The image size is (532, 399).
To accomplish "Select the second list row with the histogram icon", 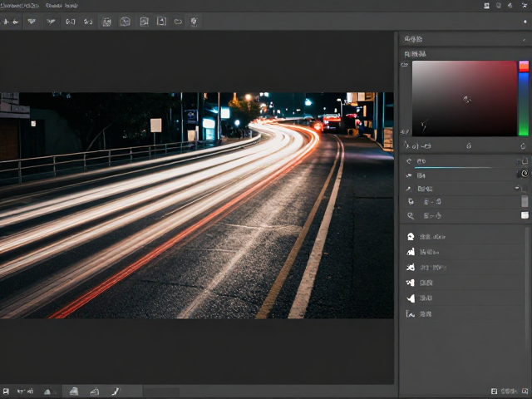I will pyautogui.click(x=465, y=252).
